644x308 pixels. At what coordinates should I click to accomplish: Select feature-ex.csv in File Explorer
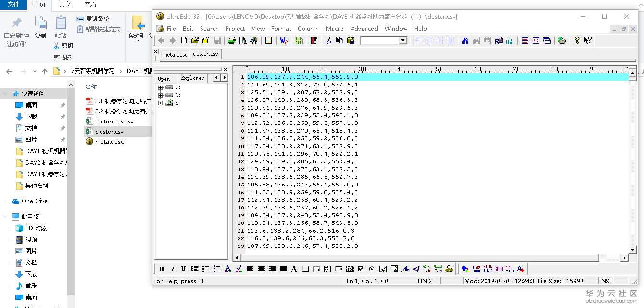pyautogui.click(x=114, y=121)
